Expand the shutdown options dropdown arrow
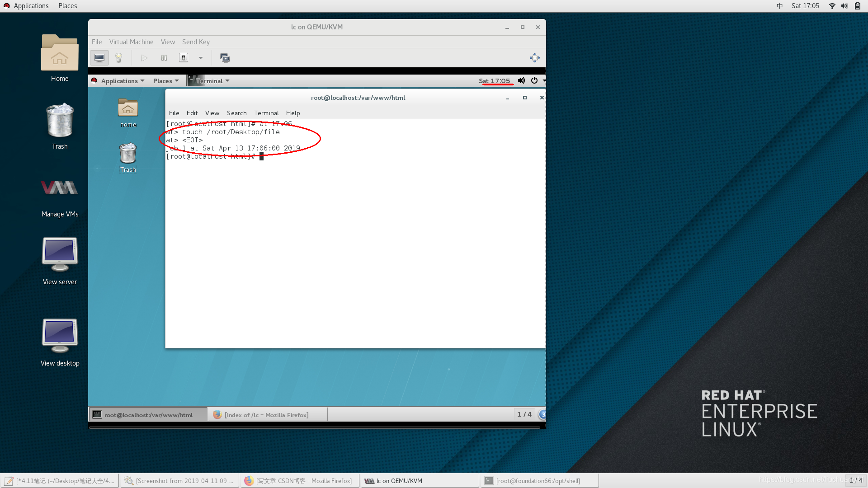868x488 pixels. (201, 58)
